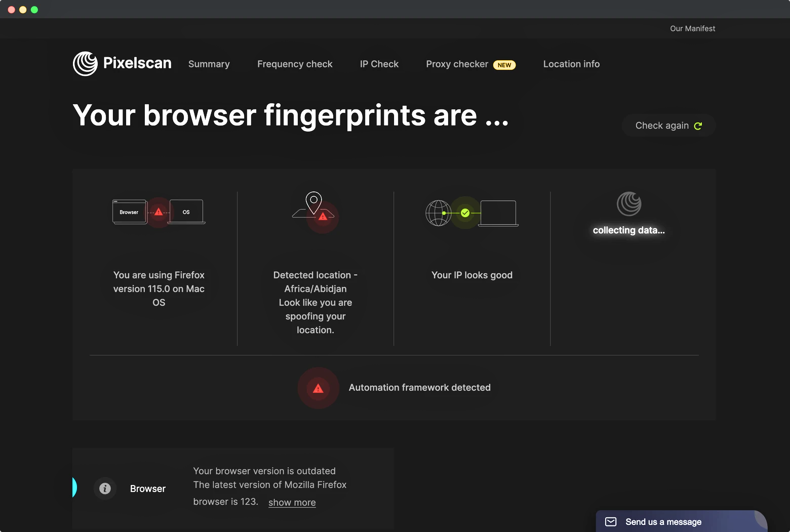This screenshot has height=532, width=790.
Task: Click the location pin warning icon
Action: 322,217
